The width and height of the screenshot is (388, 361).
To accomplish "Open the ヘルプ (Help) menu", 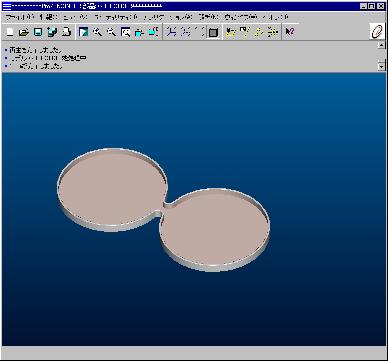I will 275,17.
